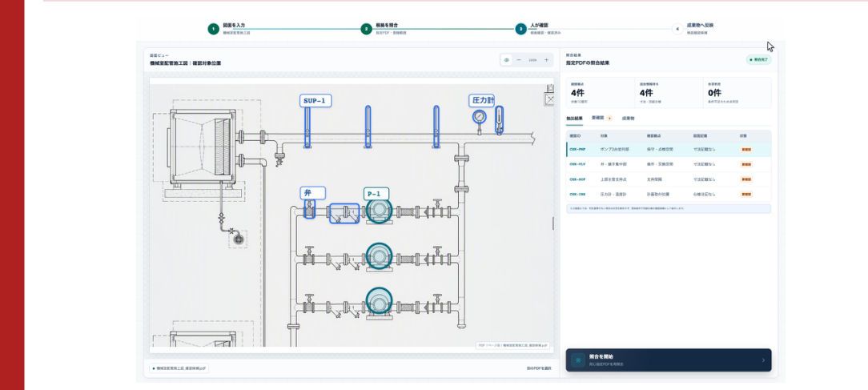
Task: Click the highlighted pump P-1 symbol
Action: click(380, 211)
